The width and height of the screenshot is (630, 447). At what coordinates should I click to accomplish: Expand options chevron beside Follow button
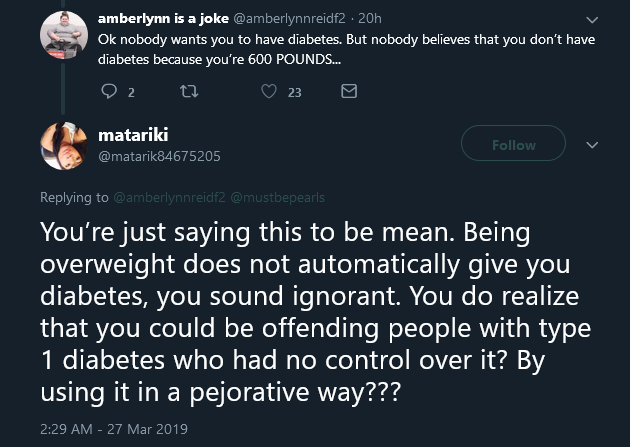(x=592, y=145)
